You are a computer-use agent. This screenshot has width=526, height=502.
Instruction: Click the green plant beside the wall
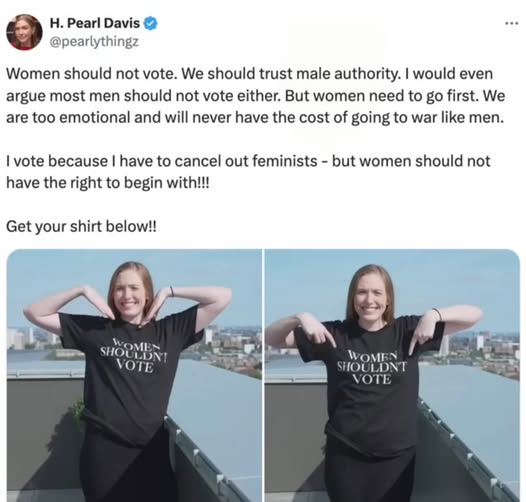(x=78, y=414)
